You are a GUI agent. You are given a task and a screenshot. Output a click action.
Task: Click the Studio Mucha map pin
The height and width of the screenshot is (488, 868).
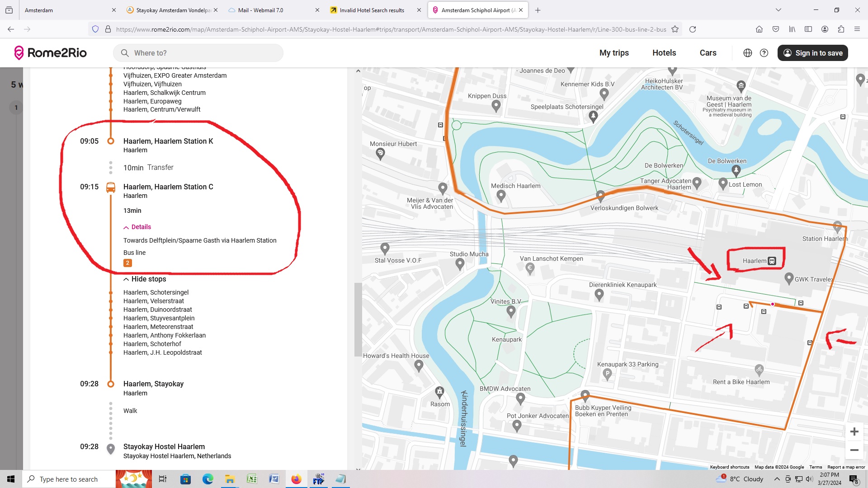(460, 264)
